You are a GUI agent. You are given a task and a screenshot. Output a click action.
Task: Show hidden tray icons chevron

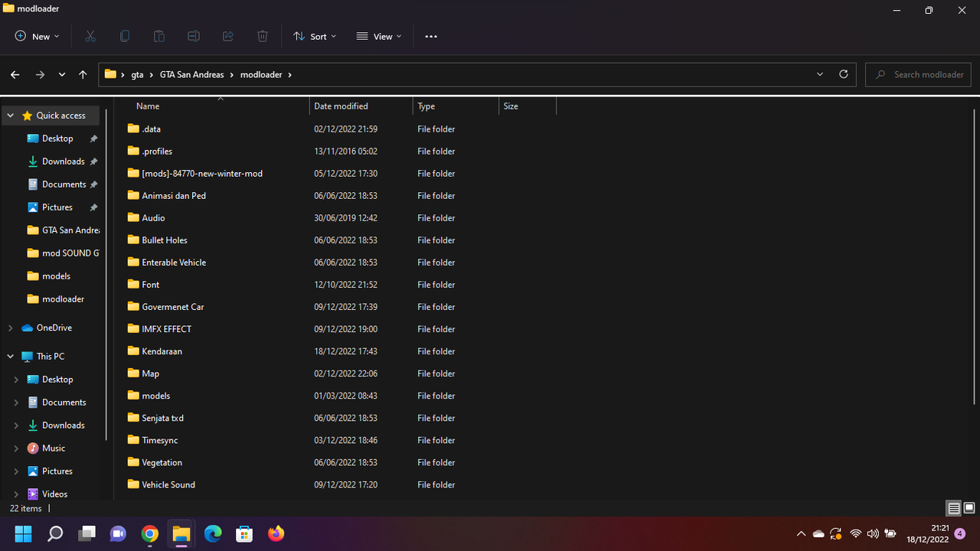point(801,533)
